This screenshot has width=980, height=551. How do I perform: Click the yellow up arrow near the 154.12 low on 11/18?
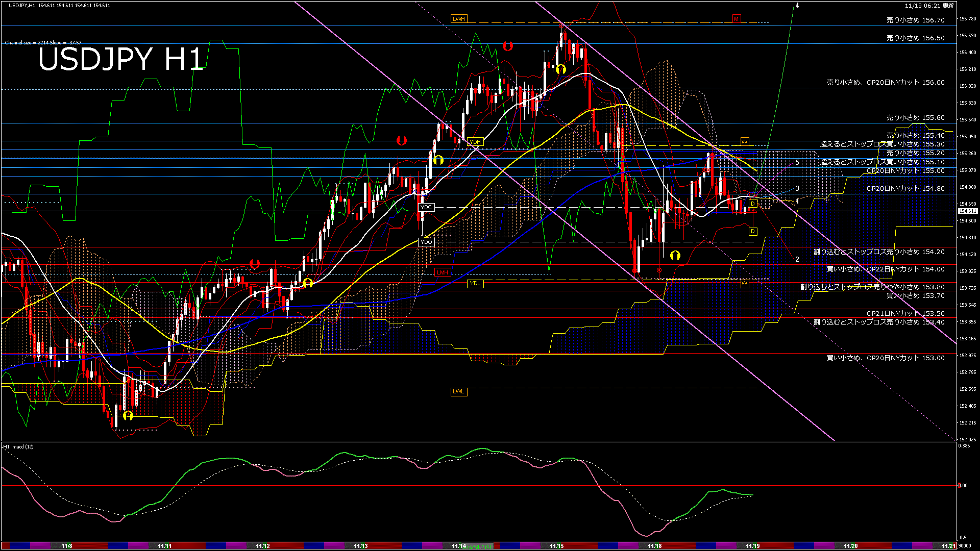click(675, 255)
